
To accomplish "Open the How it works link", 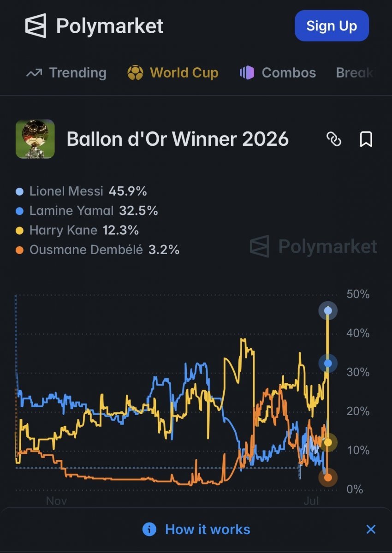I will tap(208, 529).
